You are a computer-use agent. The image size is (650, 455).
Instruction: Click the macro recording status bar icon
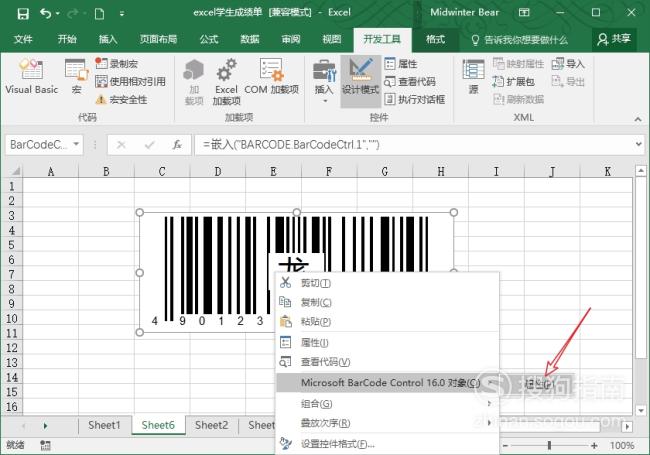(45, 445)
